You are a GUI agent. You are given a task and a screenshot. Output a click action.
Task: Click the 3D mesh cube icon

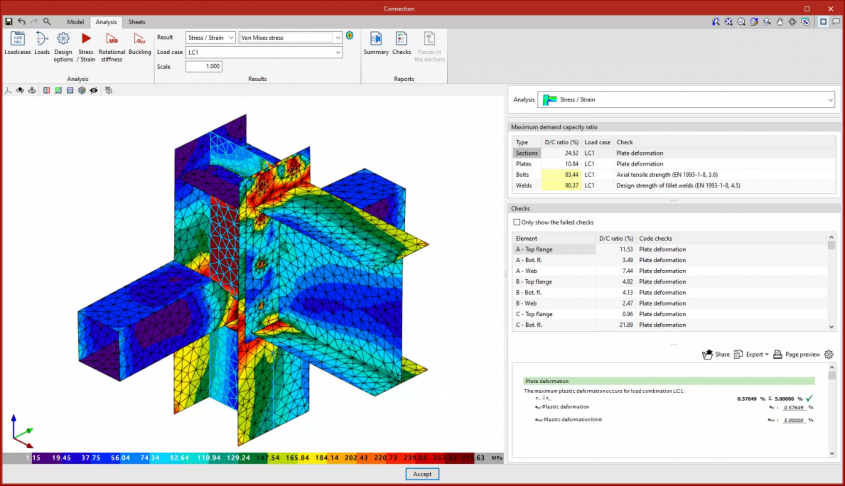pyautogui.click(x=82, y=91)
